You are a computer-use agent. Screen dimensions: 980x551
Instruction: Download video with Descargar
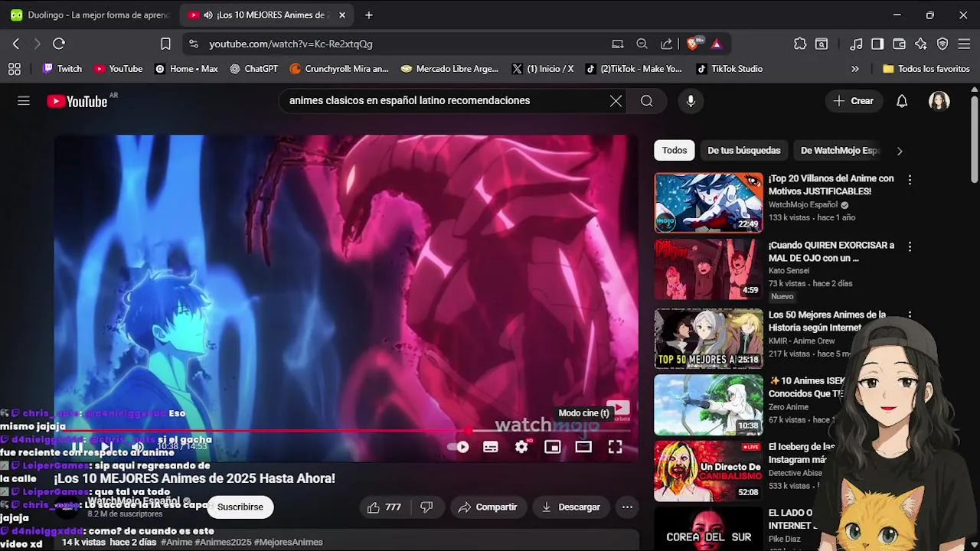click(x=570, y=507)
